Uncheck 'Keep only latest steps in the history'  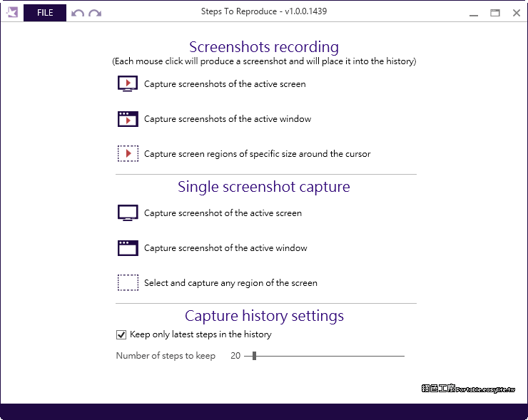(121, 334)
